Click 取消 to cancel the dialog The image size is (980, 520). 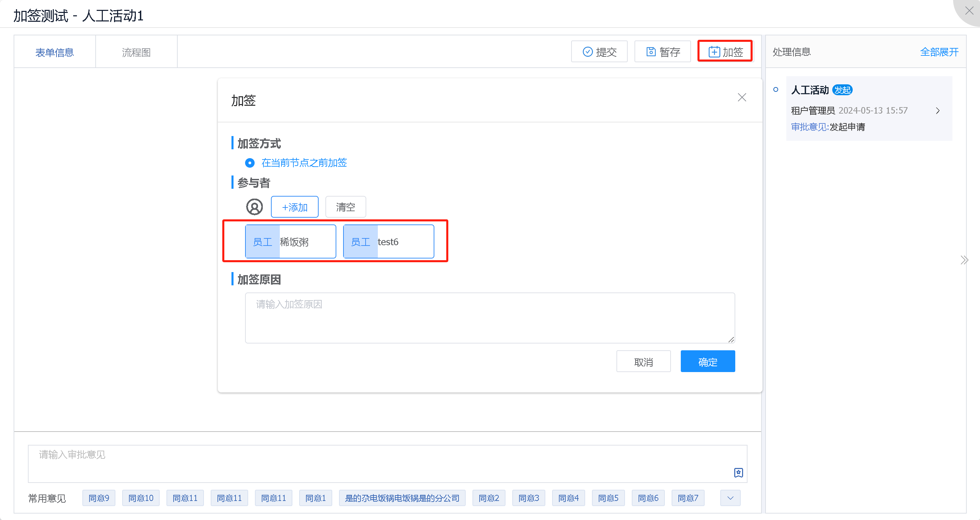[643, 362]
